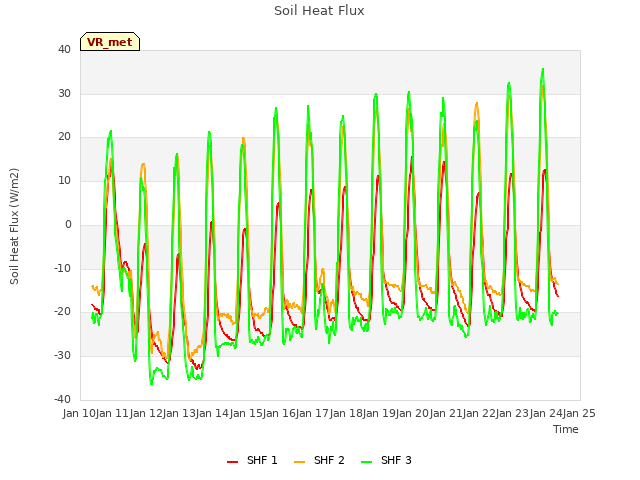Click the -20 y-axis tick label
640x480 pixels.
[62, 312]
